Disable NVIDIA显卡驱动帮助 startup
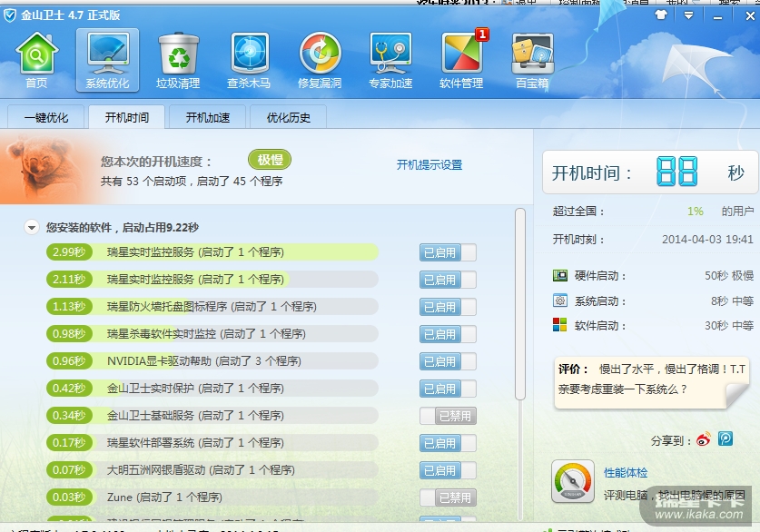This screenshot has height=532, width=760. (448, 361)
